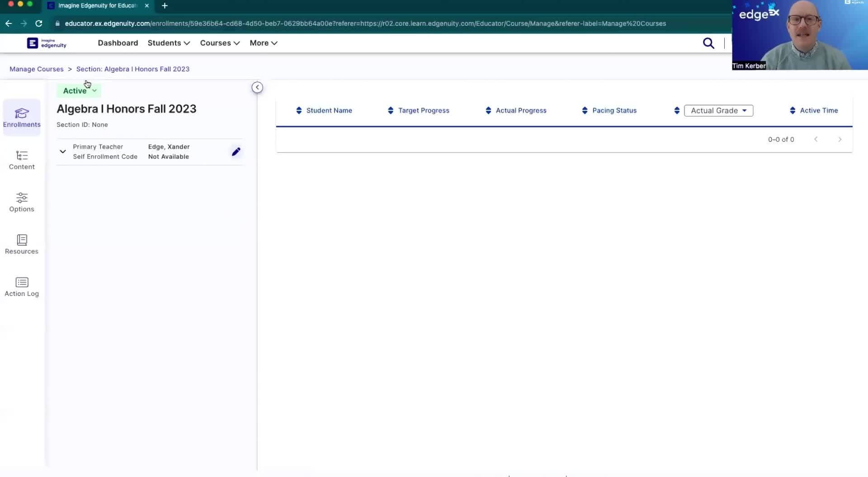The image size is (868, 477).
Task: Click the 'Not Available' enrollment code value
Action: [x=169, y=157]
